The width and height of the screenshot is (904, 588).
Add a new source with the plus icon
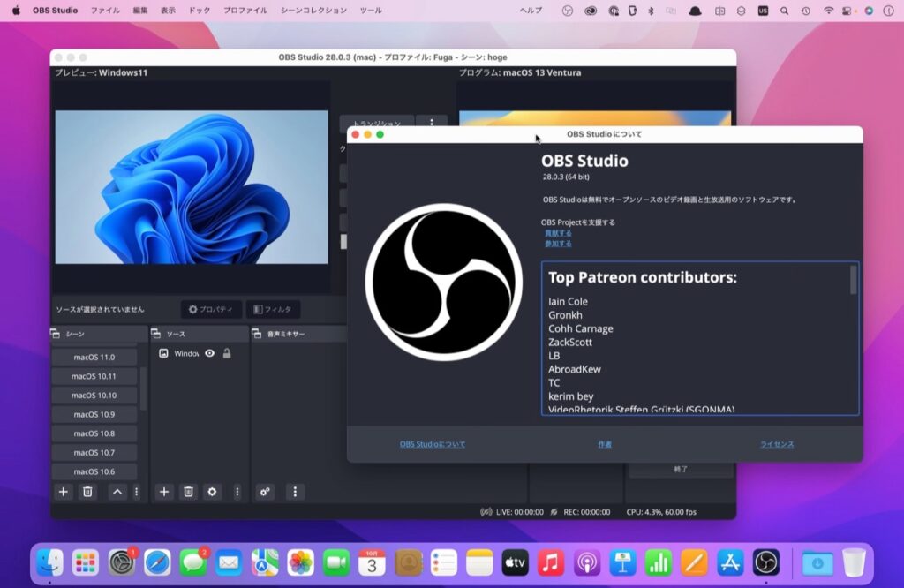coord(163,493)
